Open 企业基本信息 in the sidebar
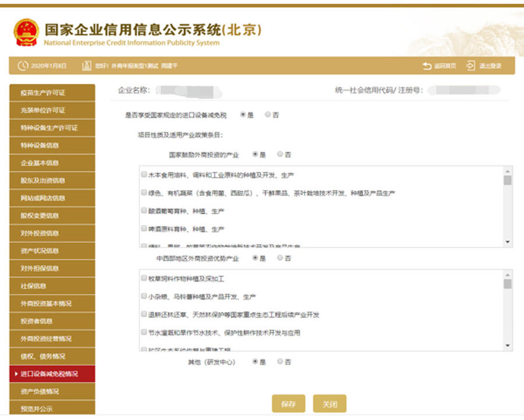Image resolution: width=524 pixels, height=420 pixels. [52, 163]
